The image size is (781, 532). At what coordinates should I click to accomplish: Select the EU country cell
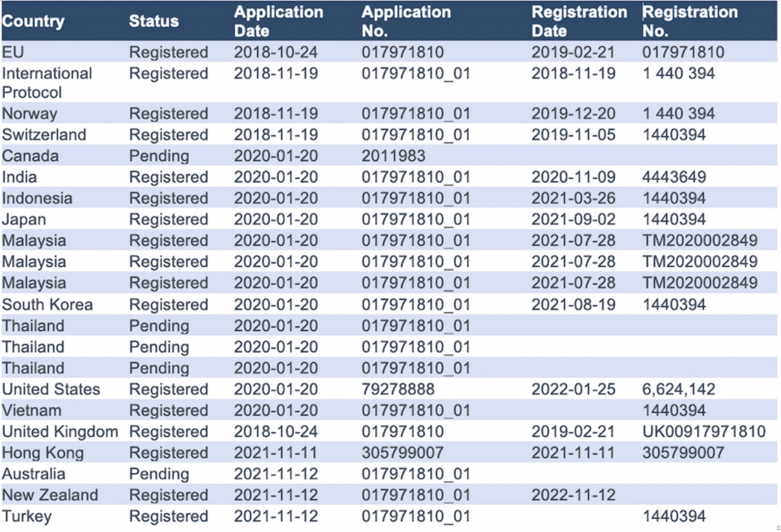click(x=13, y=52)
